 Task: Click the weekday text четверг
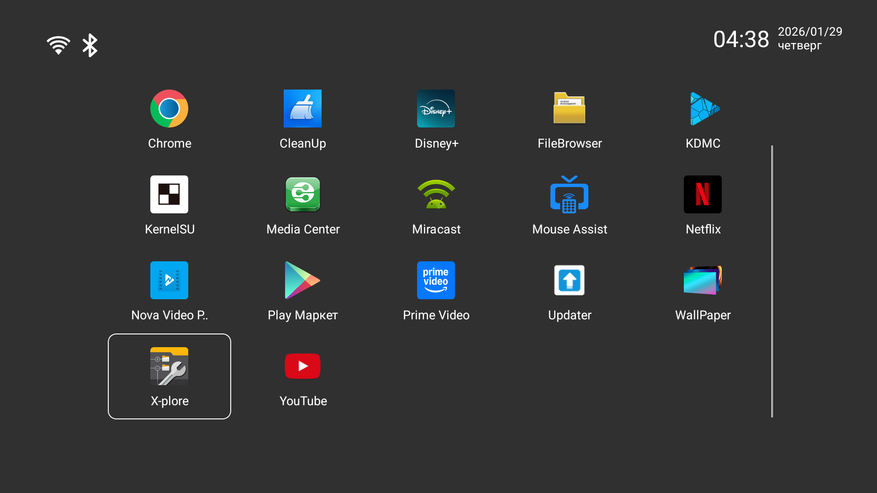coord(800,46)
